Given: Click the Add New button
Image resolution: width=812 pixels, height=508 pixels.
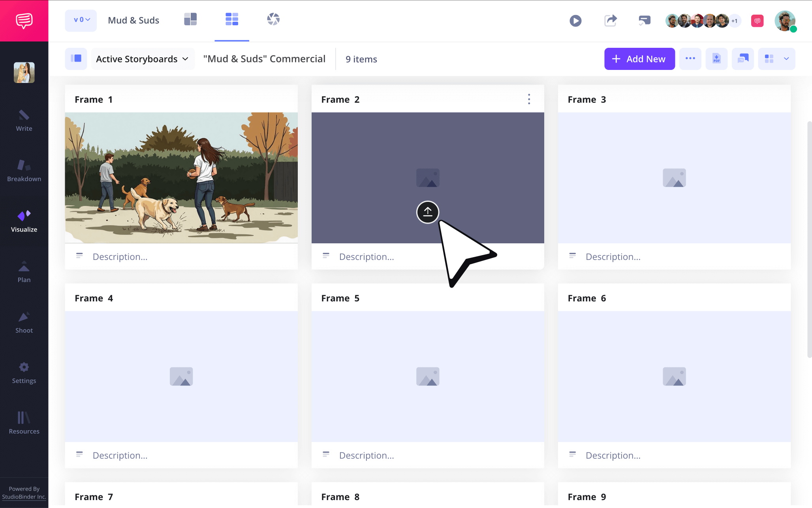Looking at the screenshot, I should click(639, 58).
